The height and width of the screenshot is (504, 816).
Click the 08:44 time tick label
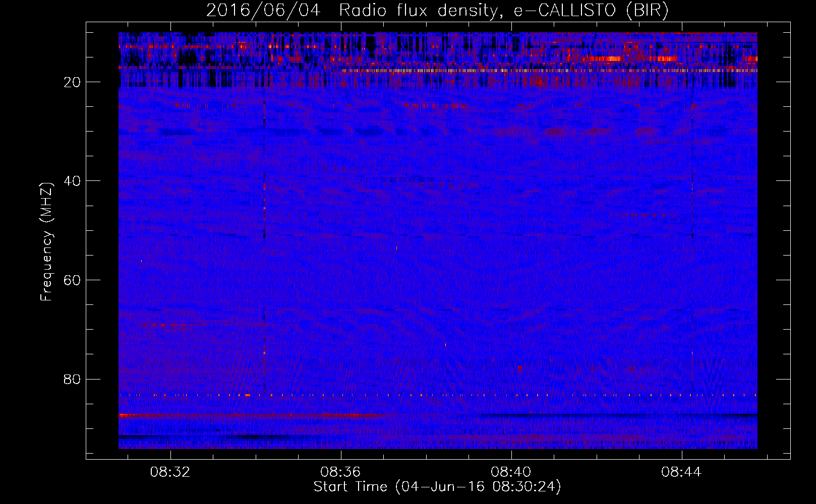[682, 472]
